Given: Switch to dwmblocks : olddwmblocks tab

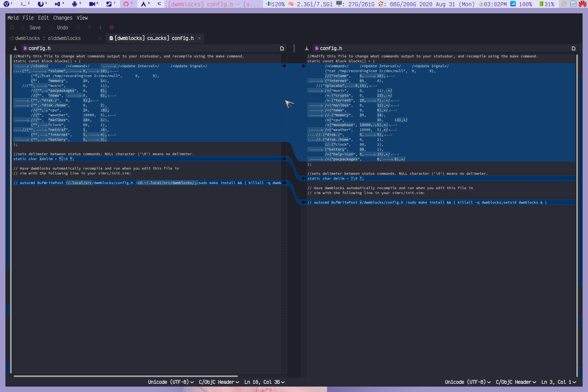Looking at the screenshot, I should point(48,38).
